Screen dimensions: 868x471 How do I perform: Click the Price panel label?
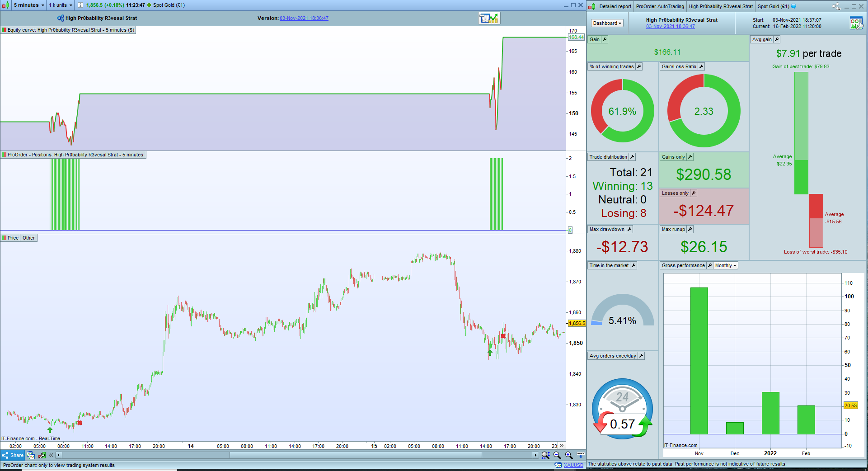coord(10,238)
